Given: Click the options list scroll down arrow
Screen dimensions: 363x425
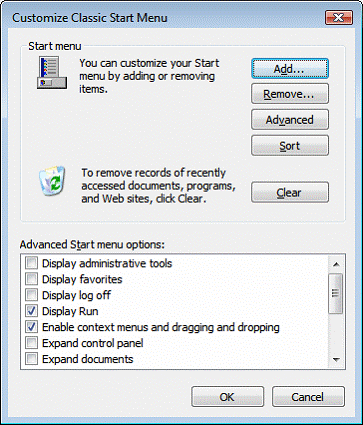Looking at the screenshot, I should (x=336, y=360).
